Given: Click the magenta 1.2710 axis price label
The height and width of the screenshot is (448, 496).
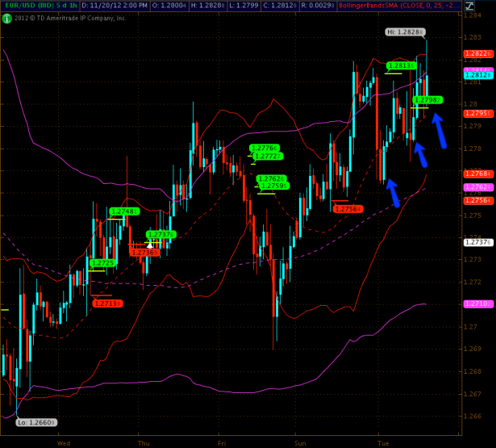Looking at the screenshot, I should tap(473, 304).
